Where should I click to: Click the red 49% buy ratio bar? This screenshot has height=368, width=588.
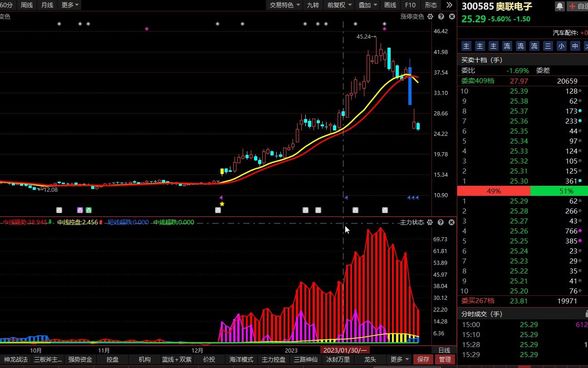[x=494, y=191]
